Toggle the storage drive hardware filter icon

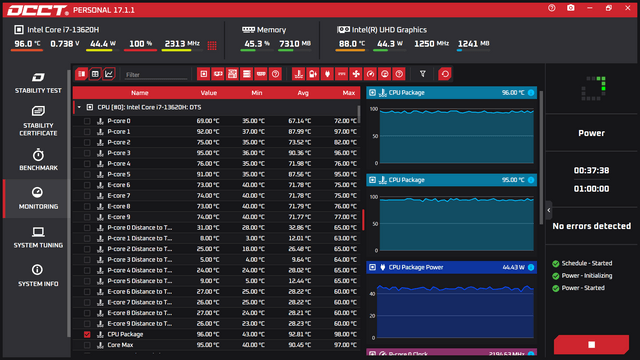pyautogui.click(x=247, y=74)
